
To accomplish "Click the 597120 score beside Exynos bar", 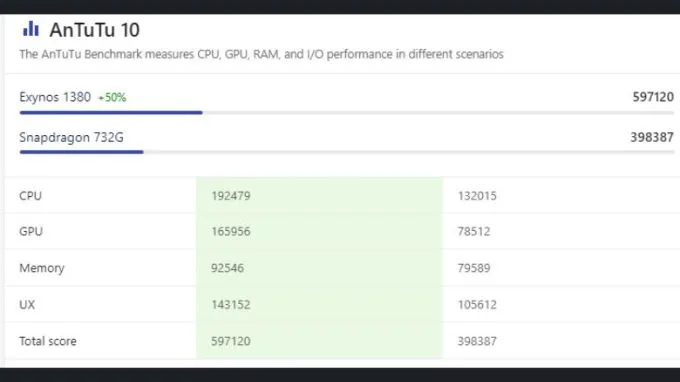I will coord(653,97).
